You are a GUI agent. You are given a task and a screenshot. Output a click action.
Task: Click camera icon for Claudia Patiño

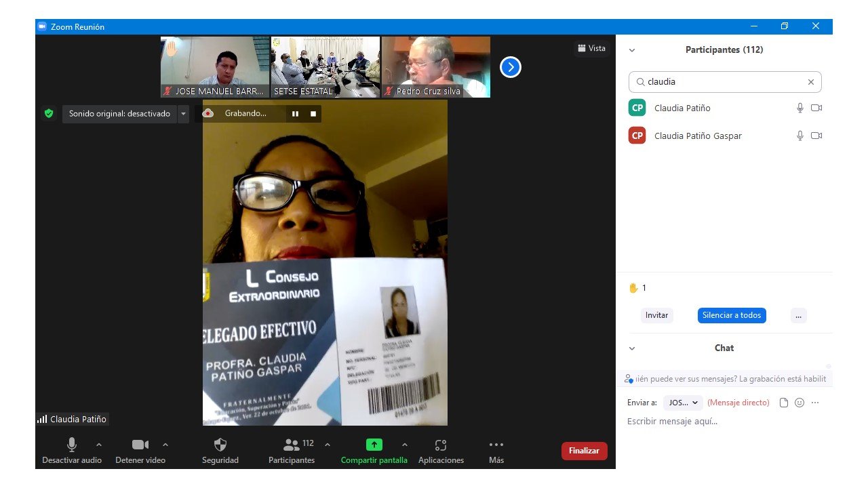816,108
